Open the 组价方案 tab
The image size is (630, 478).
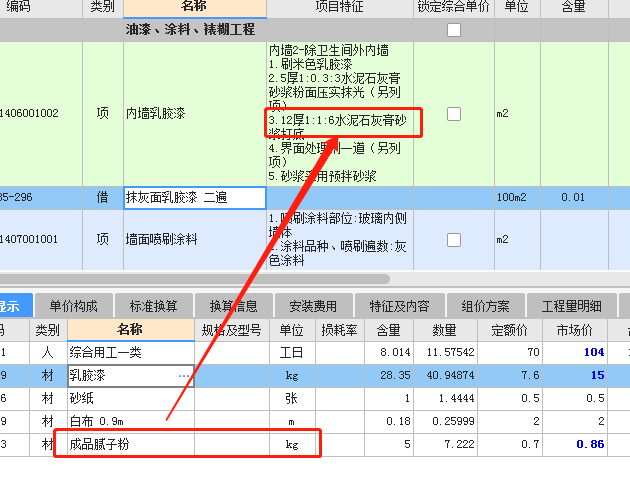(485, 306)
